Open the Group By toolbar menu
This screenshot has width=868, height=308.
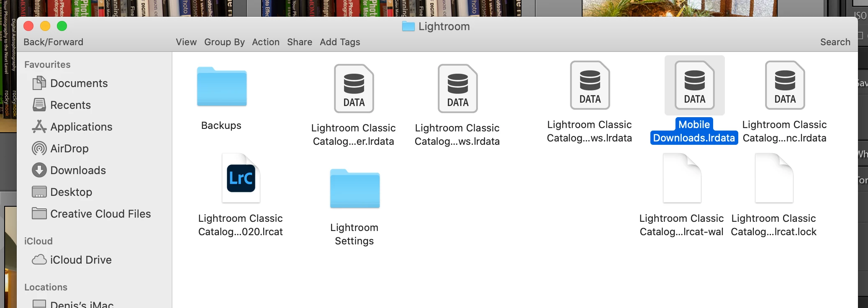pyautogui.click(x=224, y=42)
